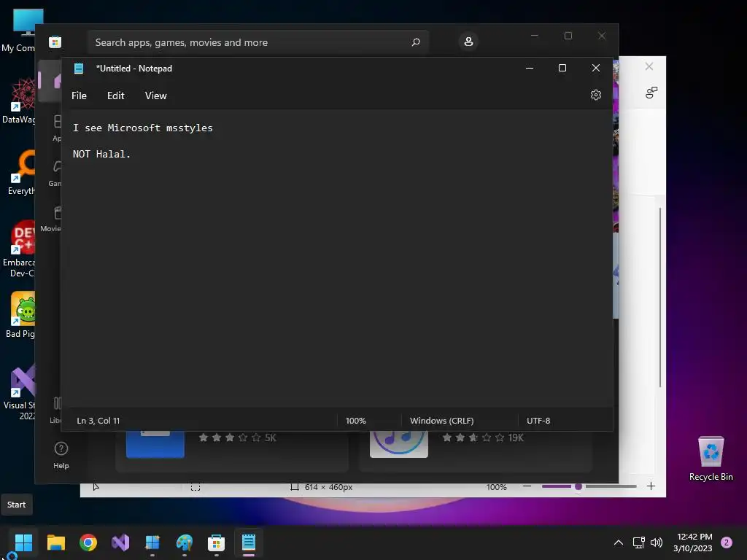Image resolution: width=747 pixels, height=560 pixels.
Task: Expand the system tray hidden icons chevron
Action: pos(618,542)
